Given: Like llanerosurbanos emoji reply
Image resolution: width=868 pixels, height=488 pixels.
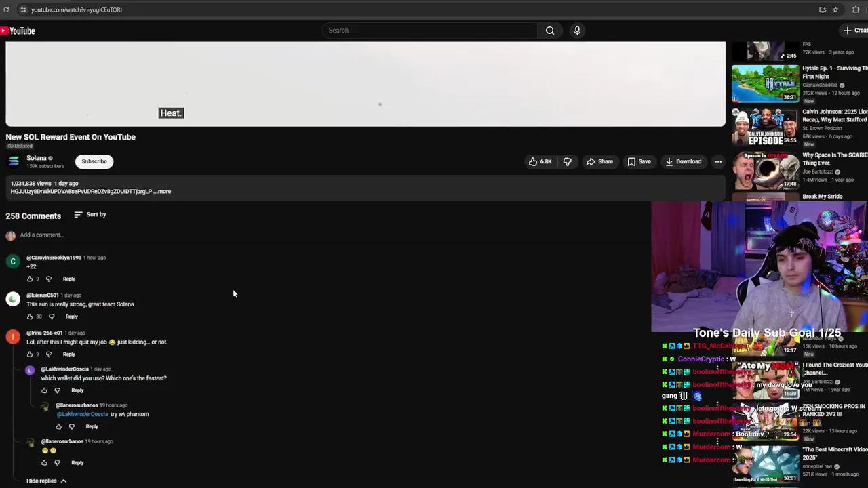Looking at the screenshot, I should coord(44,463).
